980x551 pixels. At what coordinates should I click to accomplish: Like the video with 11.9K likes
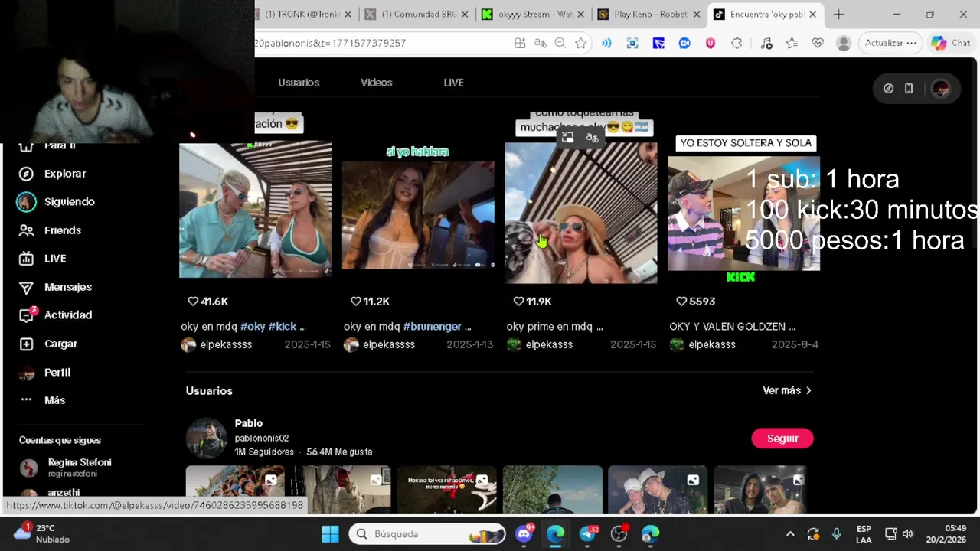tap(519, 302)
